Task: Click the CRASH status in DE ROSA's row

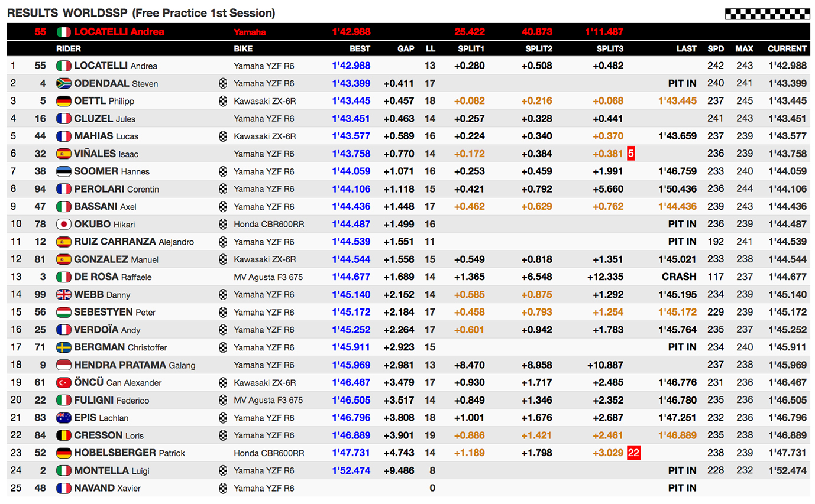Action: [679, 277]
